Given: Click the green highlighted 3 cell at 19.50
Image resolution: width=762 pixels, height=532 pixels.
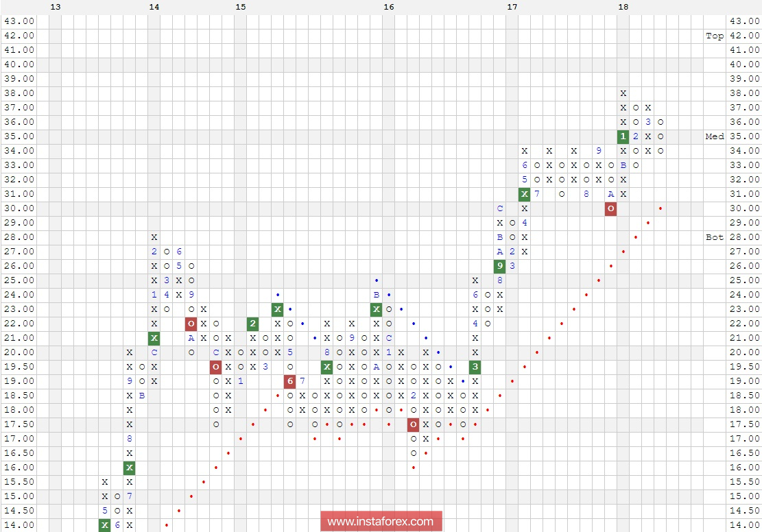Looking at the screenshot, I should click(475, 367).
